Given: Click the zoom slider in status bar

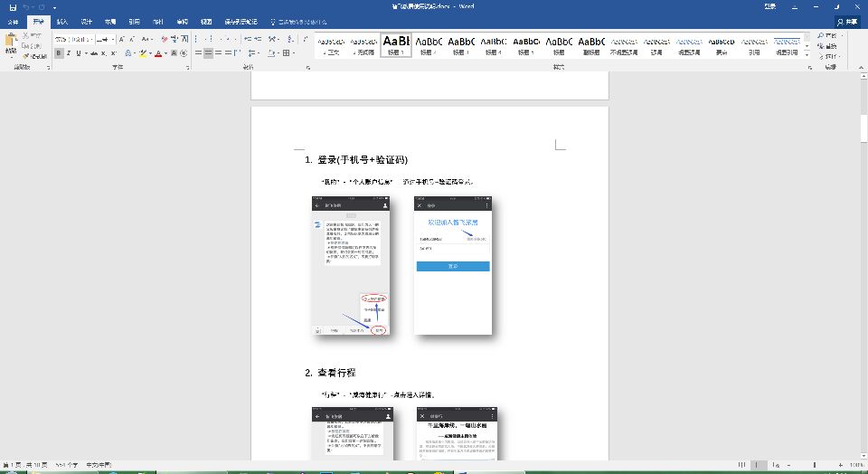Looking at the screenshot, I should click(814, 465).
